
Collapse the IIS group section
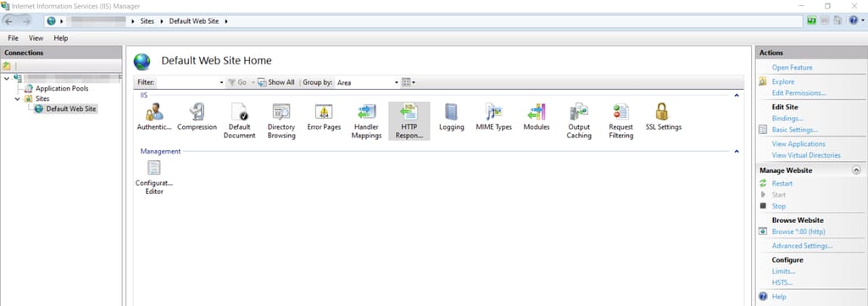tap(737, 96)
